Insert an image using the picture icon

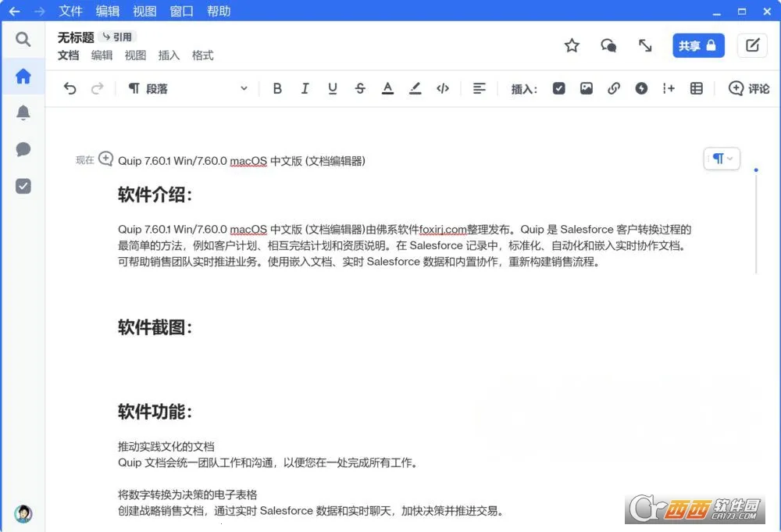[587, 88]
